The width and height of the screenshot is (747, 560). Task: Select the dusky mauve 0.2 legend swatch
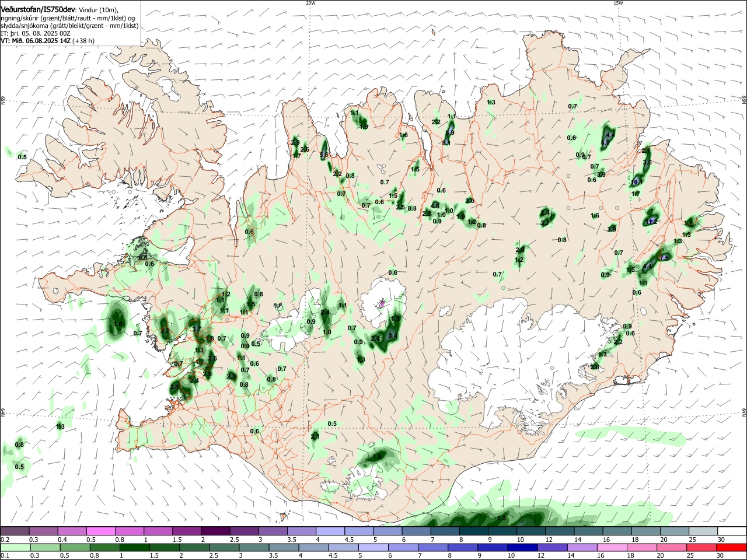pyautogui.click(x=15, y=531)
